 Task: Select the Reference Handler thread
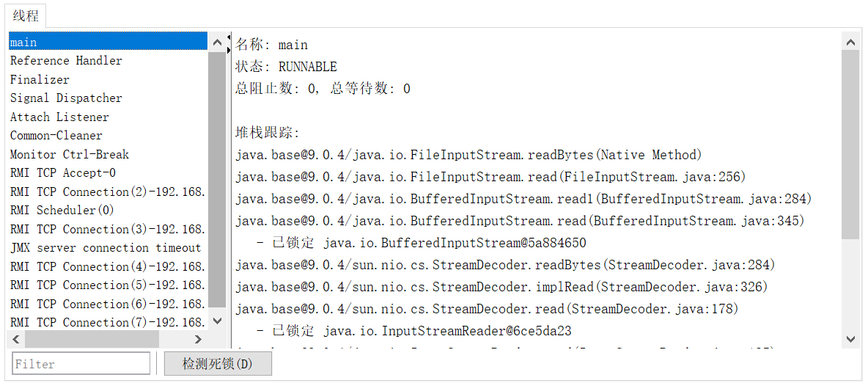coord(66,61)
